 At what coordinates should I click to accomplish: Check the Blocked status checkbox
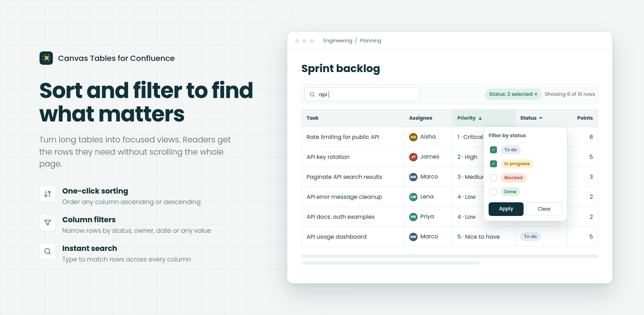(x=493, y=178)
